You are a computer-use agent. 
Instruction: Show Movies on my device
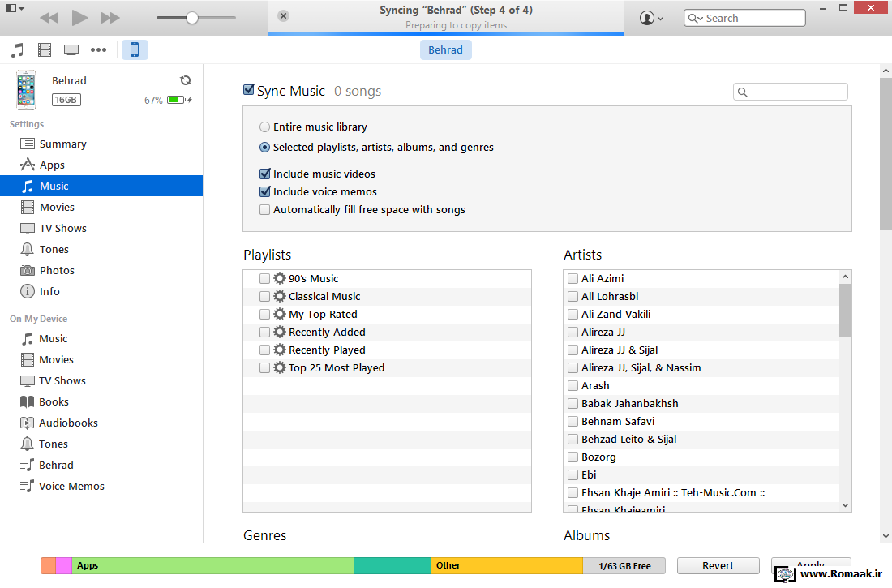101,360
